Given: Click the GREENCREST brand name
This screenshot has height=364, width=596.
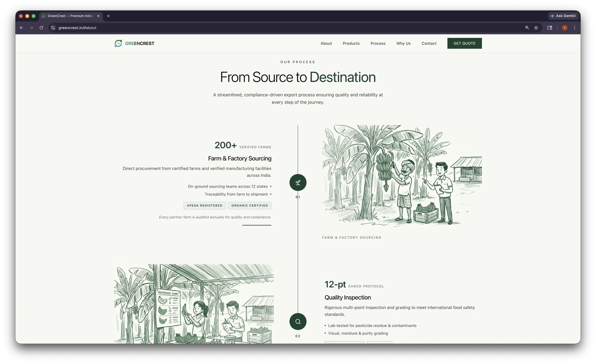Looking at the screenshot, I should (140, 43).
